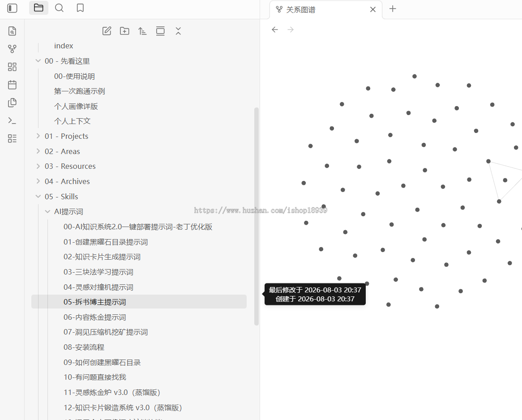Open quick switcher file-search ribbon icon
Screen dimensions: 522x420
point(13,31)
